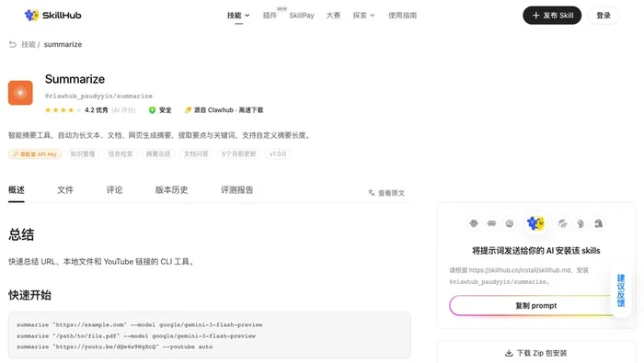Click the key icon in the 需配置 API Key tag
The width and height of the screenshot is (644, 363).
click(x=16, y=154)
